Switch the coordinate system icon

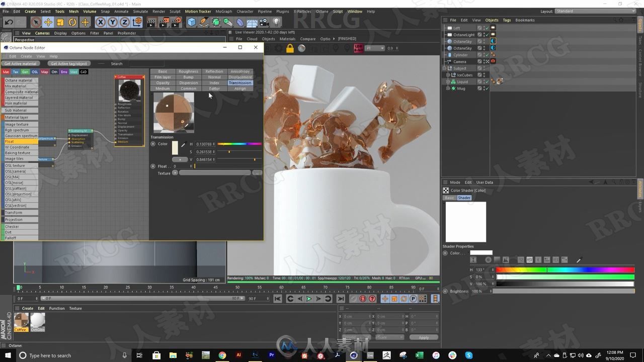point(137,22)
